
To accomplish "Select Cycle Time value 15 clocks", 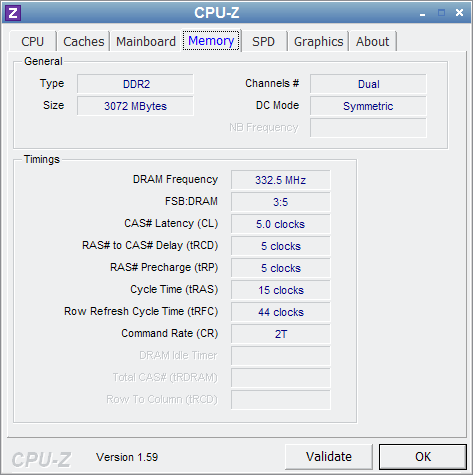I will [x=281, y=290].
